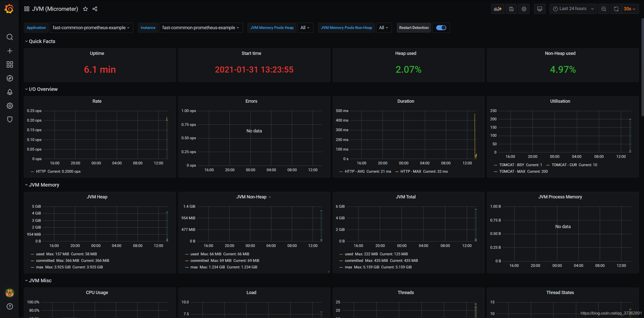644x318 pixels.
Task: Open the Non-Heap used panel title menu
Action: [x=560, y=53]
